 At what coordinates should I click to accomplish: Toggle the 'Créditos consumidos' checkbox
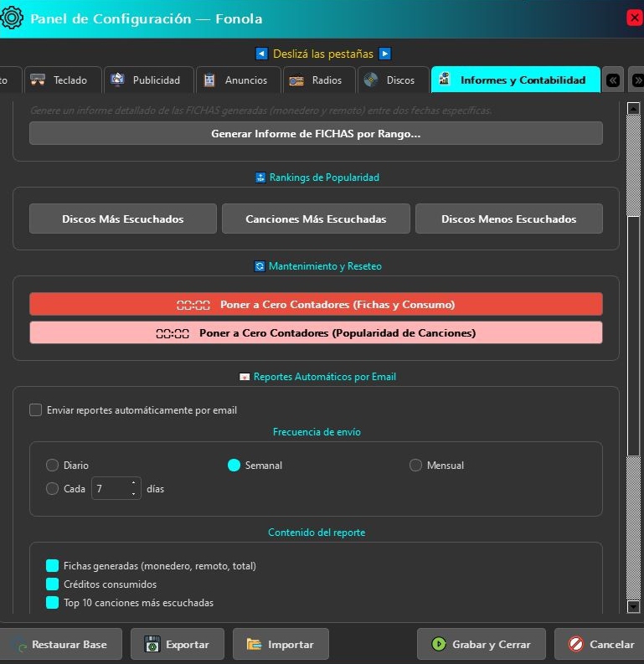(52, 584)
